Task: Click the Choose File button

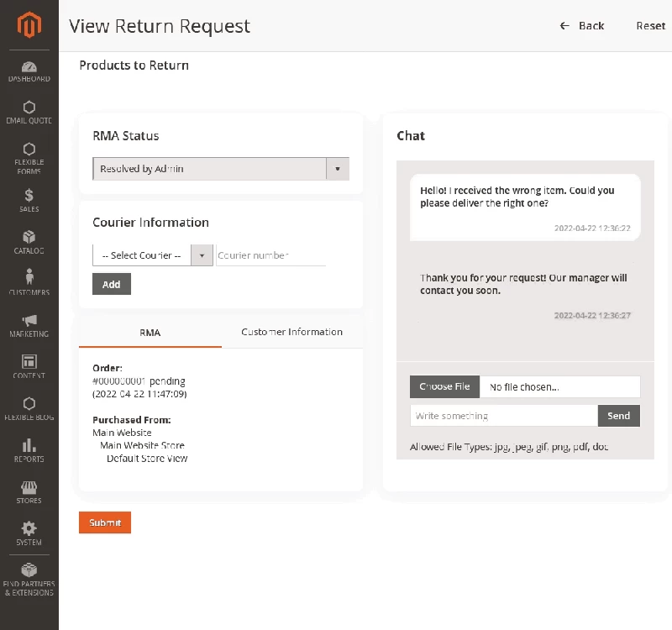Action: [444, 386]
